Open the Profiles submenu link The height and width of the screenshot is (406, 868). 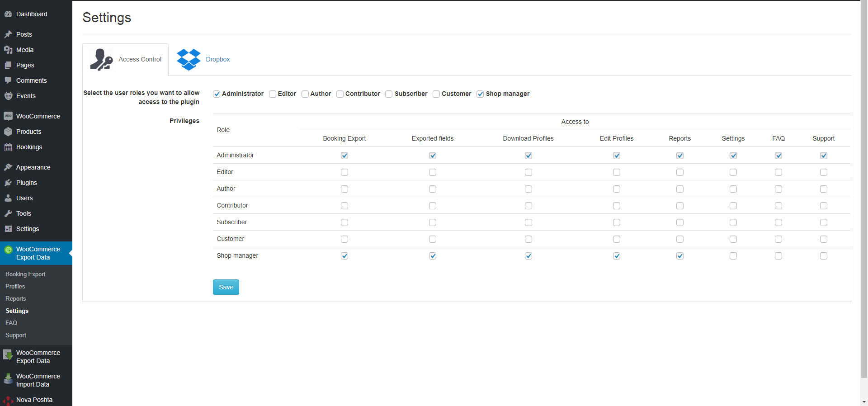point(15,287)
